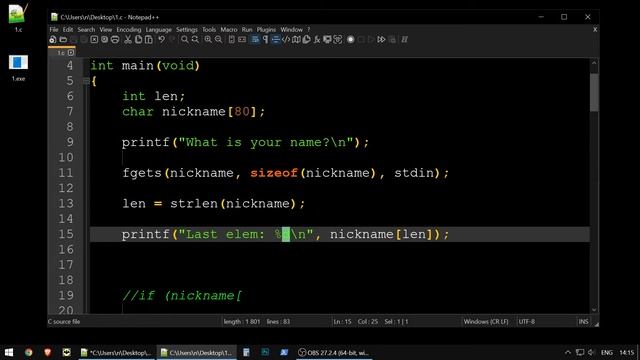Click the vertical scrollbar thumb
Viewport: 640px width, 360px height.
click(x=594, y=92)
